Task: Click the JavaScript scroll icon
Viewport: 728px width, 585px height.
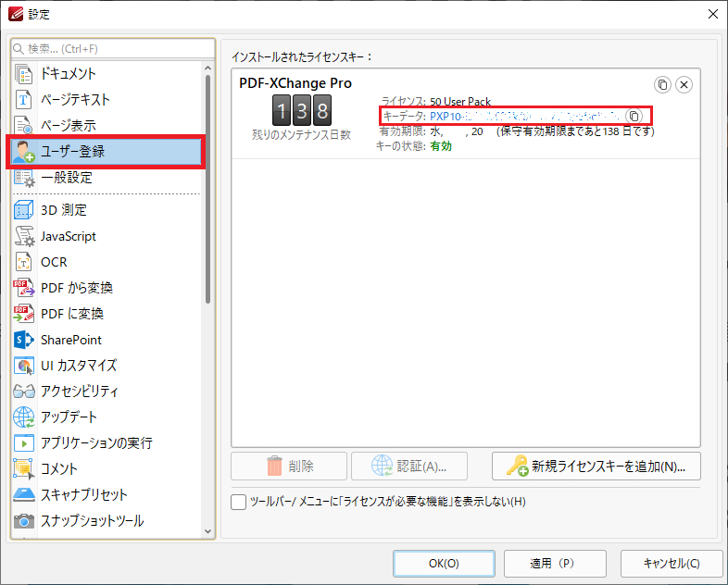Action: pyautogui.click(x=24, y=236)
